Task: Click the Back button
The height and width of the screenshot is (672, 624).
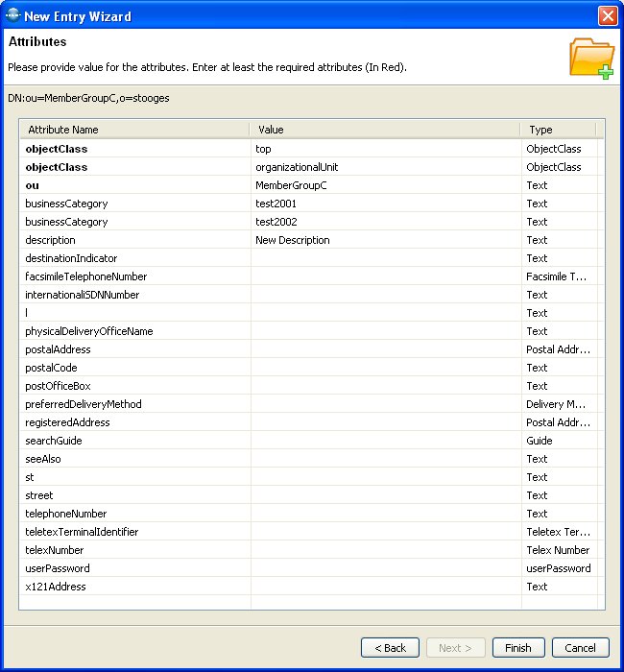Action: pyautogui.click(x=390, y=648)
